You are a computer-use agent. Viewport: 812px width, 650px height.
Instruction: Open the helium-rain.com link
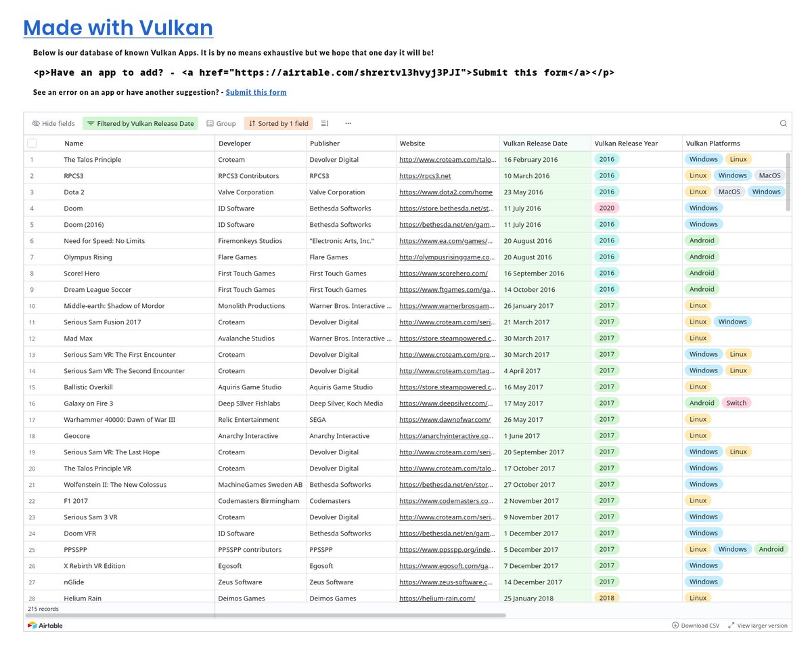[437, 598]
